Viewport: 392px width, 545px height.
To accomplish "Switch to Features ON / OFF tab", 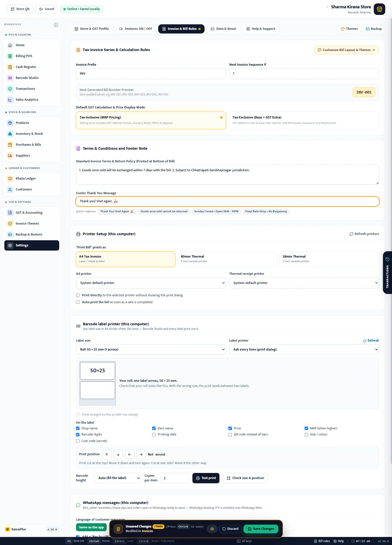I will (136, 29).
